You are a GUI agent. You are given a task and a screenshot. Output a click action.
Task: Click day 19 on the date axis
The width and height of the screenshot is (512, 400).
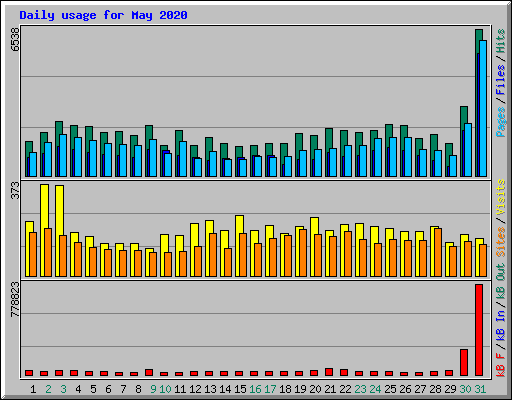click(x=300, y=389)
